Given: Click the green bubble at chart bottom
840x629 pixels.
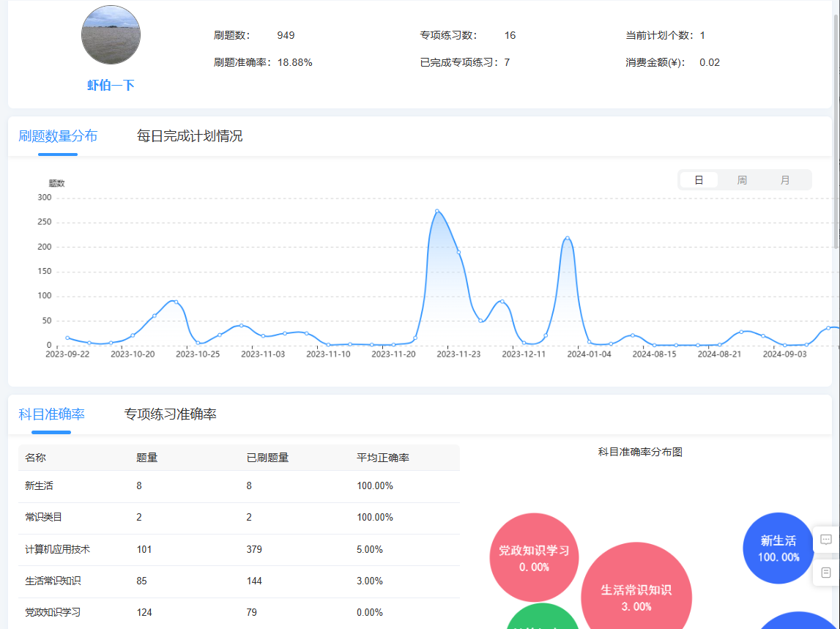Looking at the screenshot, I should tap(542, 622).
